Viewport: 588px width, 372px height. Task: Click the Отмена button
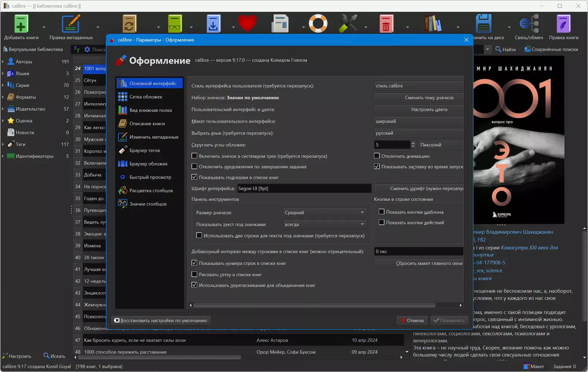coord(412,320)
